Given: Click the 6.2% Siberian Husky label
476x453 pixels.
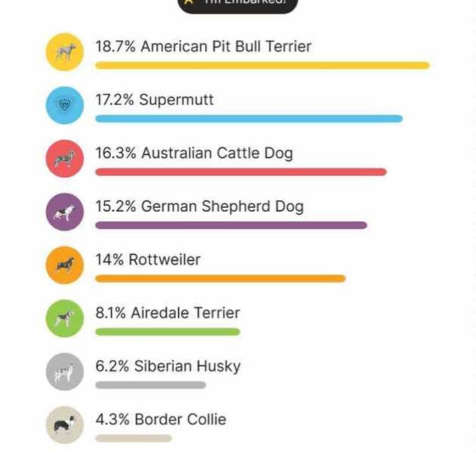Looking at the screenshot, I should [168, 367].
